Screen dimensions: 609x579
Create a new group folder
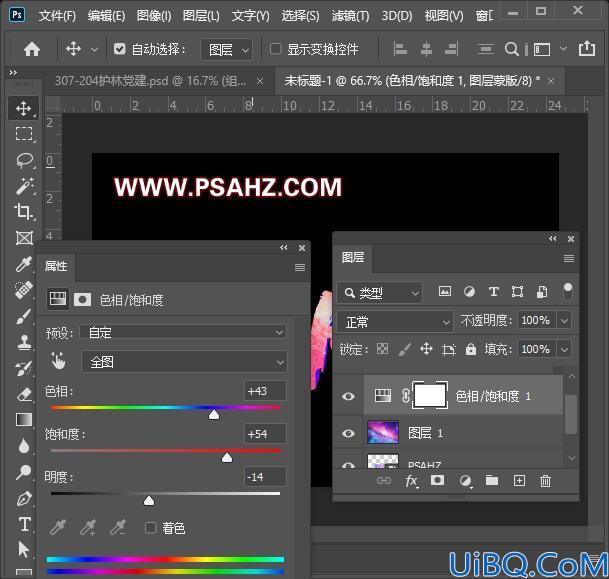(492, 480)
